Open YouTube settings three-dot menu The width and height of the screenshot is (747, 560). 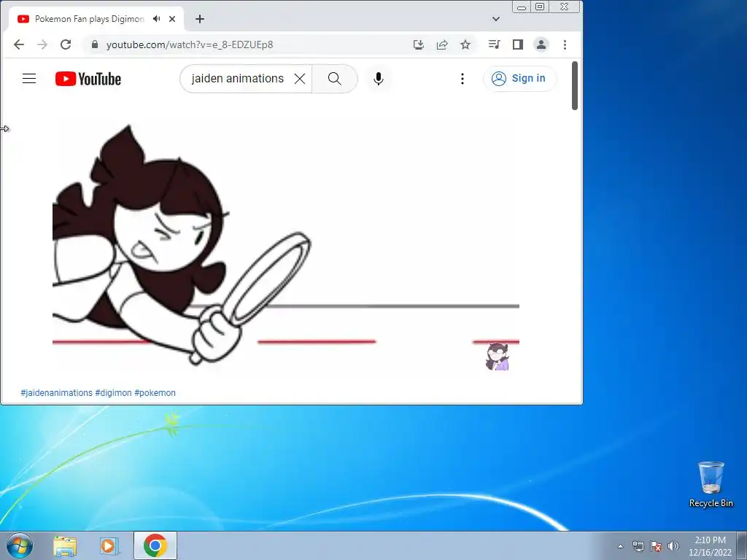[462, 79]
